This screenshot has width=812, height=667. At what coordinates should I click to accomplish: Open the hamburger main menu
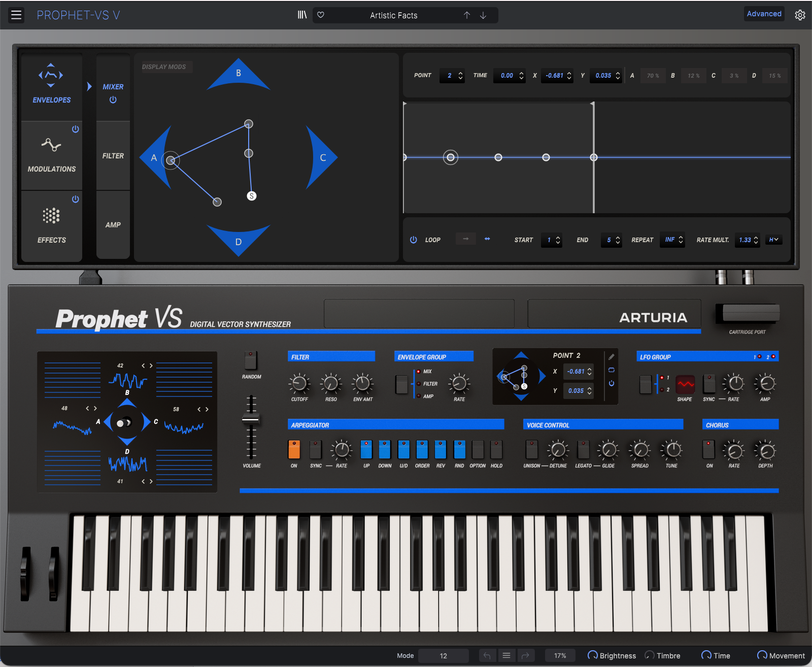pyautogui.click(x=16, y=15)
